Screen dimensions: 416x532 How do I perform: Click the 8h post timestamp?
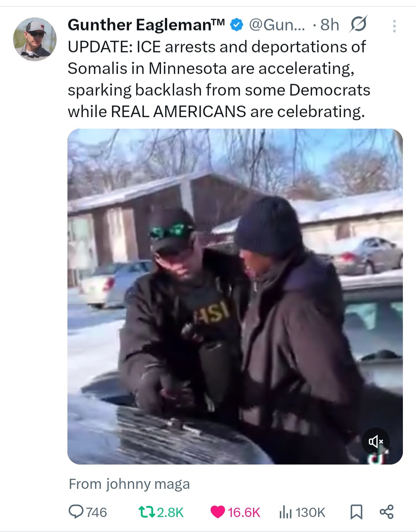pyautogui.click(x=330, y=25)
